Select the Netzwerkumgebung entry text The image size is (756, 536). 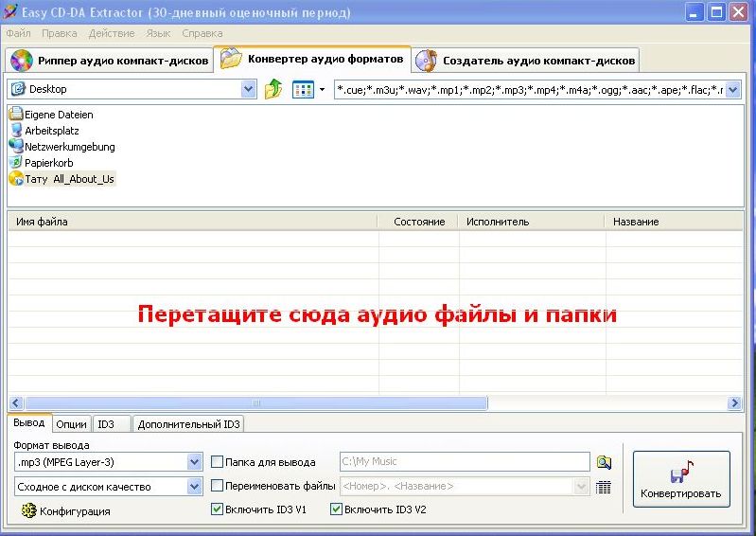[70, 147]
